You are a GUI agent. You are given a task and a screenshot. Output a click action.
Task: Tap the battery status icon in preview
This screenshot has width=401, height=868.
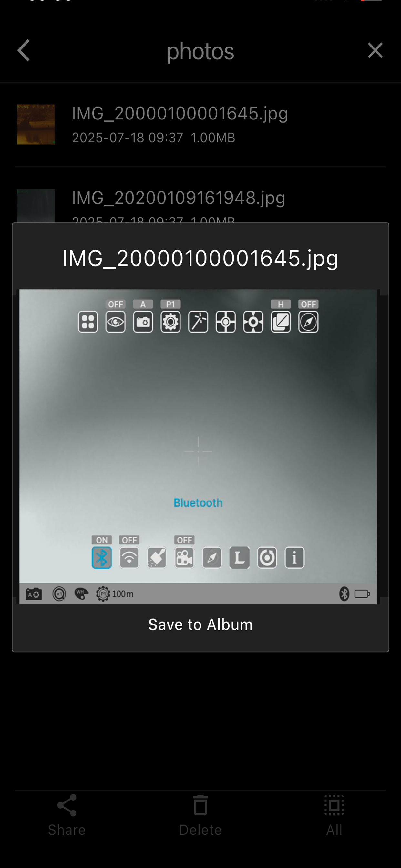coord(362,594)
